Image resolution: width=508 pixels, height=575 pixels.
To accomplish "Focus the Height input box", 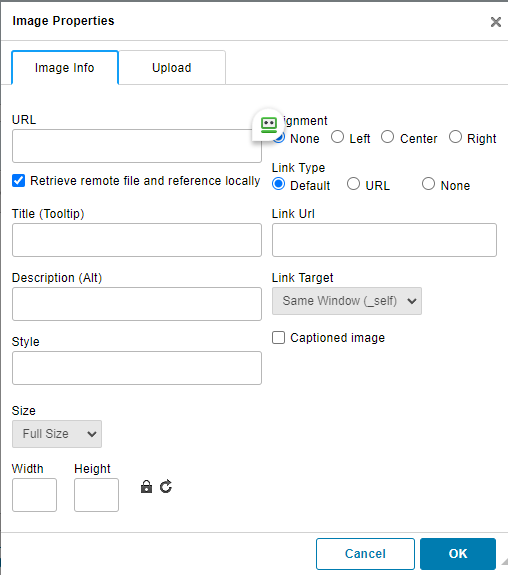I will tap(96, 495).
